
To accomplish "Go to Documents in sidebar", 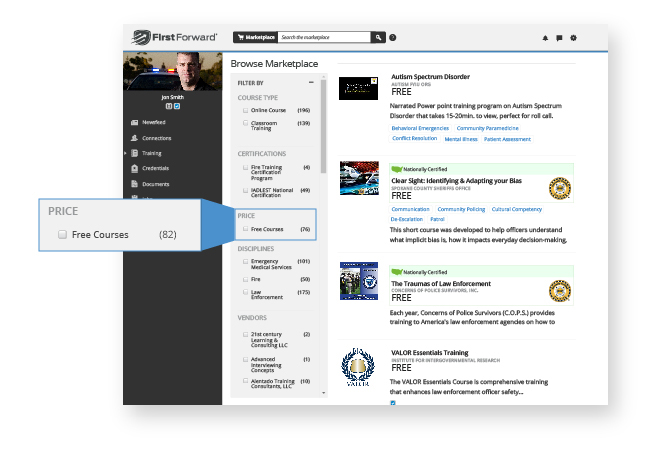I will [155, 184].
